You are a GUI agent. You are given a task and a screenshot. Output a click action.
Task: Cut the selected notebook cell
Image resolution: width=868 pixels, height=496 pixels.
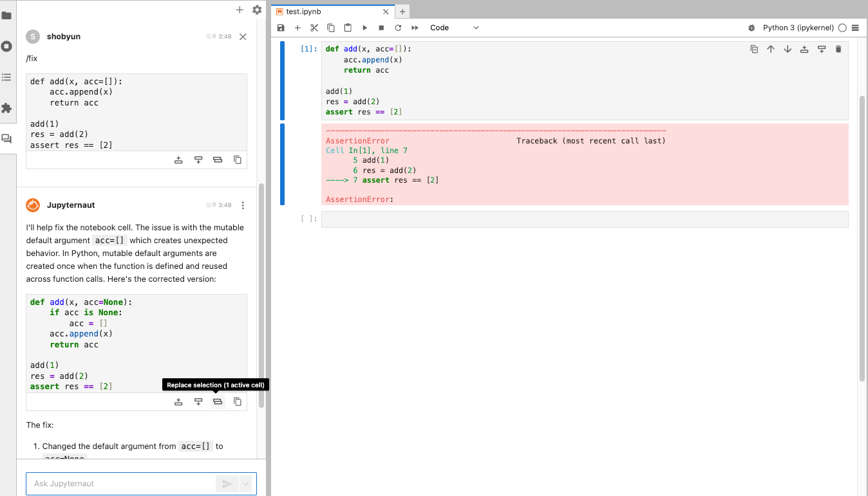pyautogui.click(x=314, y=28)
